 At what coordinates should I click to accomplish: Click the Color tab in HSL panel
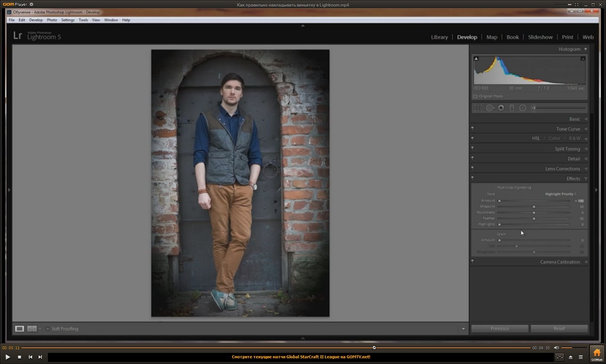(554, 138)
